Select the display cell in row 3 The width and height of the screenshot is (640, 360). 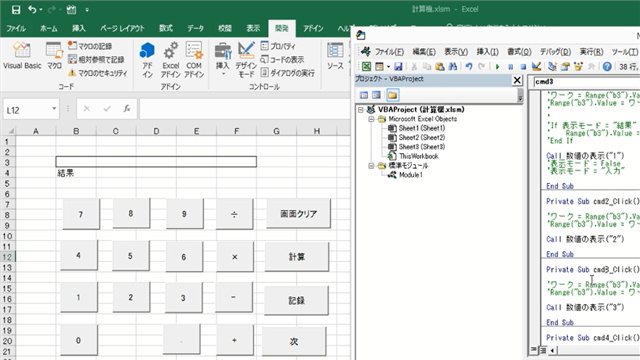click(156, 162)
